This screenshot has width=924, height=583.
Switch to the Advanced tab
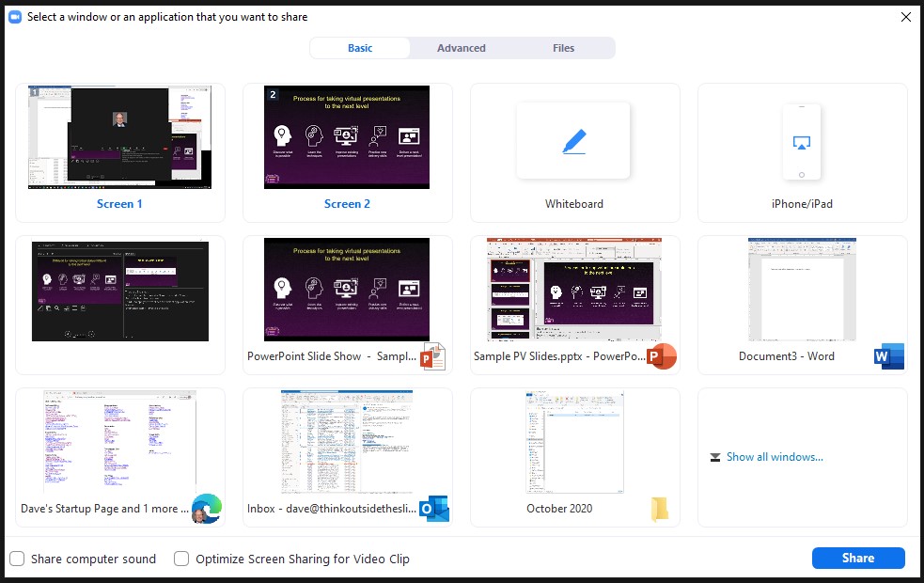pos(462,48)
